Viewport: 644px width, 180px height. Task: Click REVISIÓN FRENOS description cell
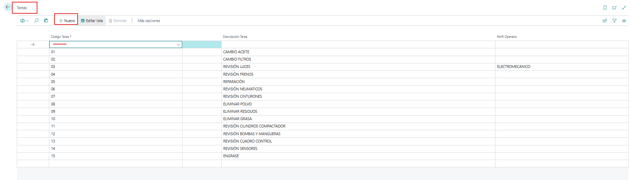[x=358, y=74]
